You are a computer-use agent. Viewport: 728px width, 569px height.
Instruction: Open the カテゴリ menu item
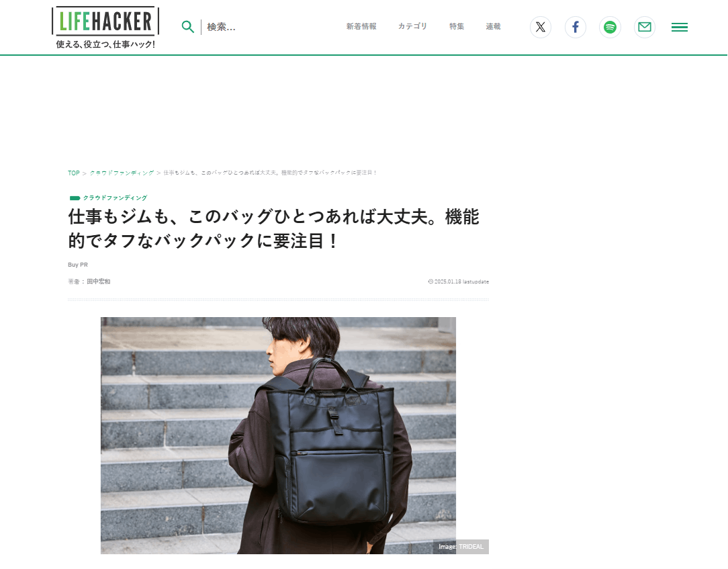[x=412, y=26]
